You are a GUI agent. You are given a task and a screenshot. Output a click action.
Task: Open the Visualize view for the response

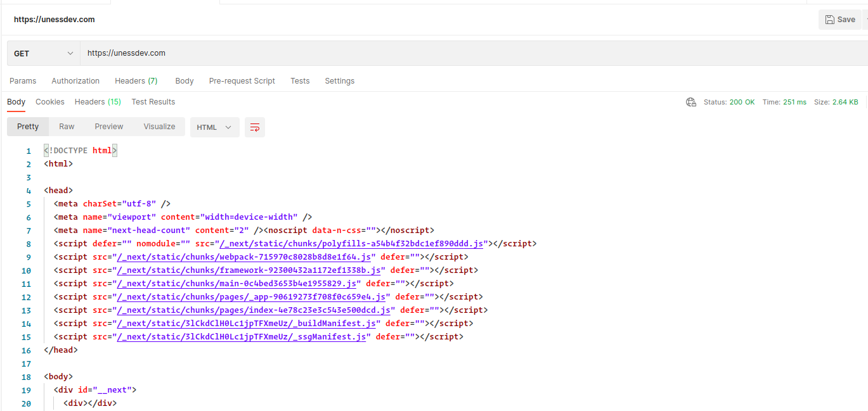(159, 127)
